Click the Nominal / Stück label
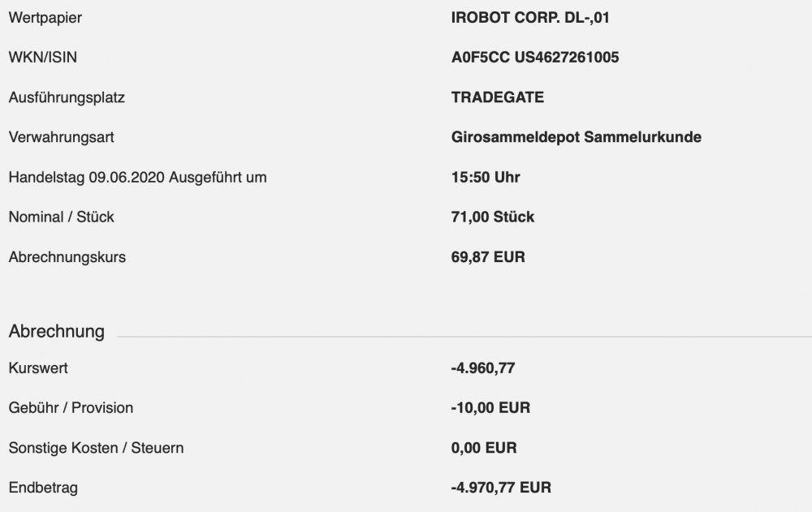This screenshot has width=812, height=512. 61,217
